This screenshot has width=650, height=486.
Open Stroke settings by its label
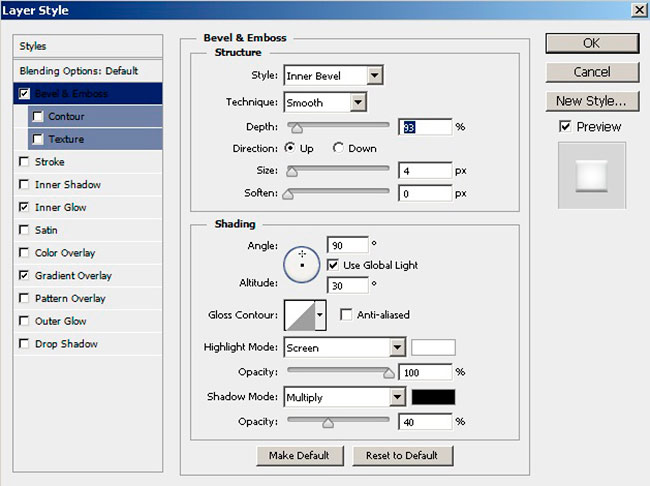pyautogui.click(x=50, y=162)
